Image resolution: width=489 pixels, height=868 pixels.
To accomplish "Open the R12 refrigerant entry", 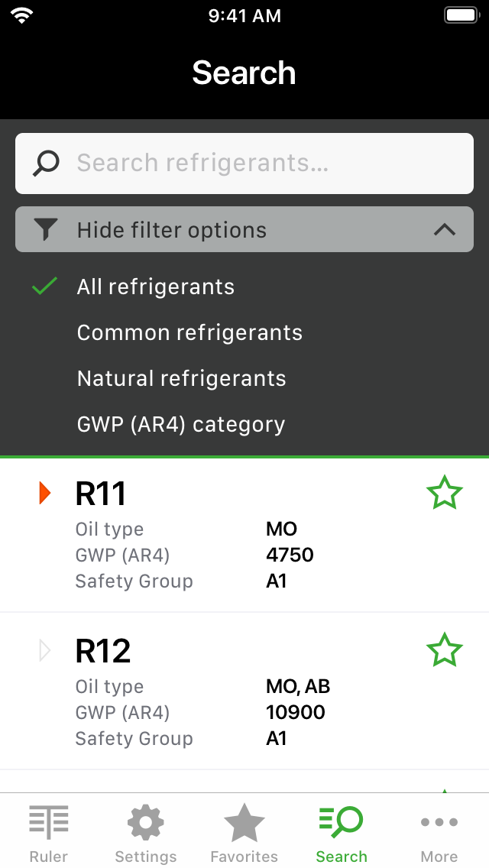I will pyautogui.click(x=244, y=691).
